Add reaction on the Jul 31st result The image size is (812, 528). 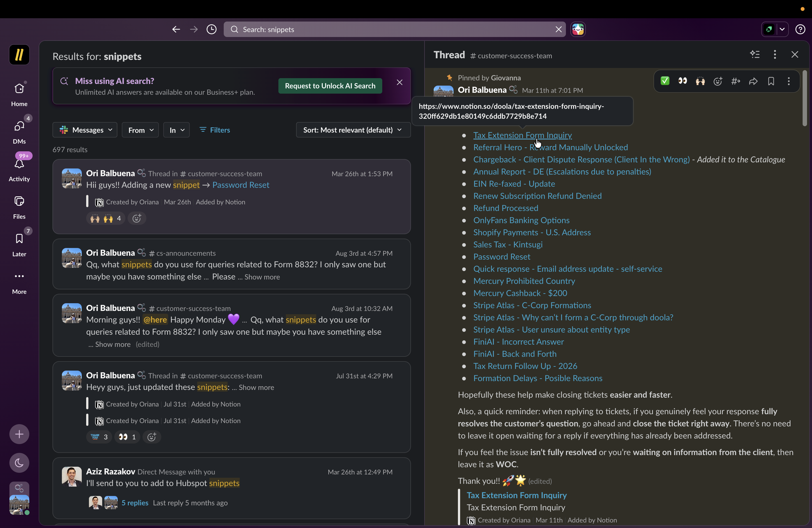[152, 437]
